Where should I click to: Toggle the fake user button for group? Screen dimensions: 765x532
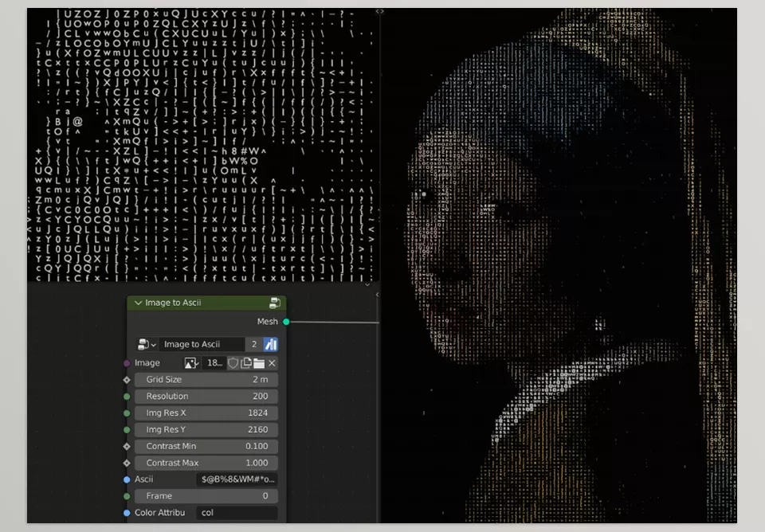tap(271, 344)
